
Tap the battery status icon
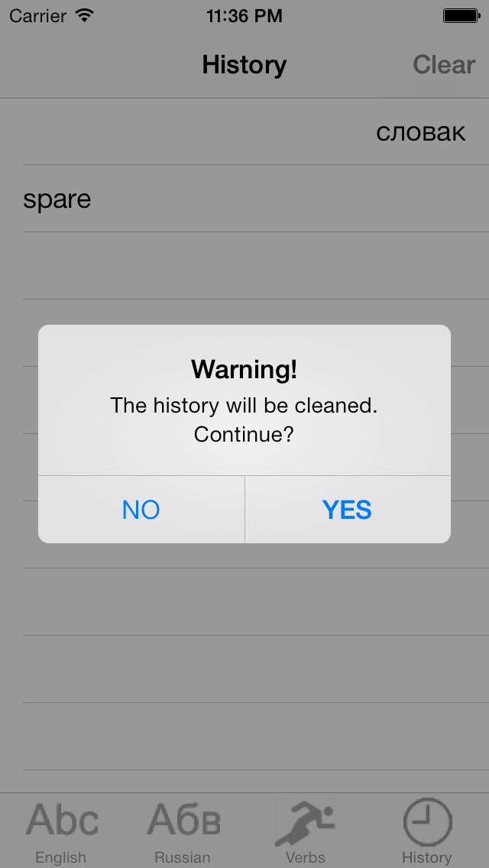coord(461,15)
